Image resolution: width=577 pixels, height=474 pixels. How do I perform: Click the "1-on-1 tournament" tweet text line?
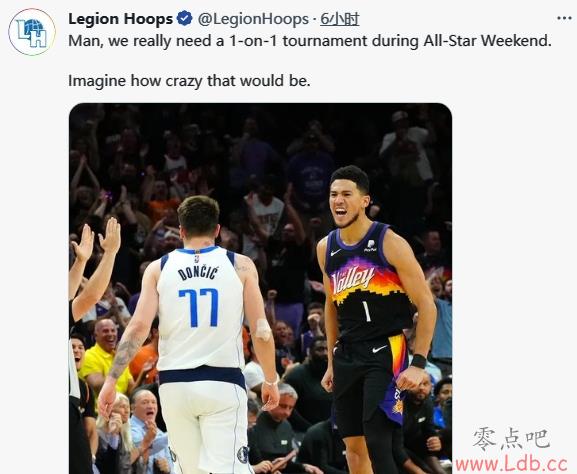(310, 40)
